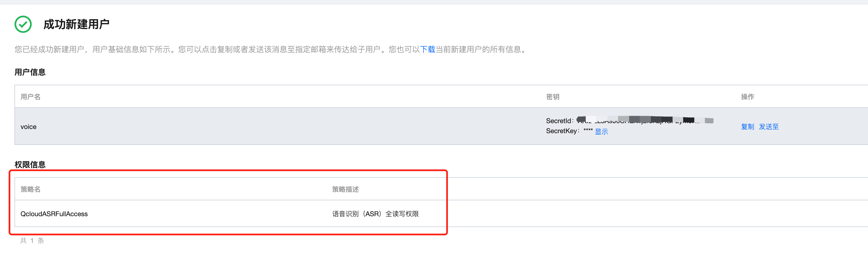The width and height of the screenshot is (868, 268).
Task: Select the voice username cell
Action: tap(29, 127)
